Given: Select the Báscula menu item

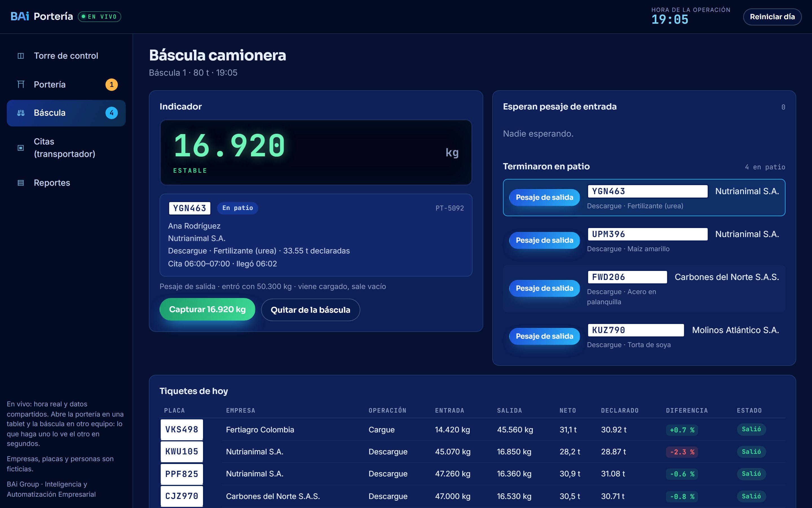Looking at the screenshot, I should pos(66,113).
